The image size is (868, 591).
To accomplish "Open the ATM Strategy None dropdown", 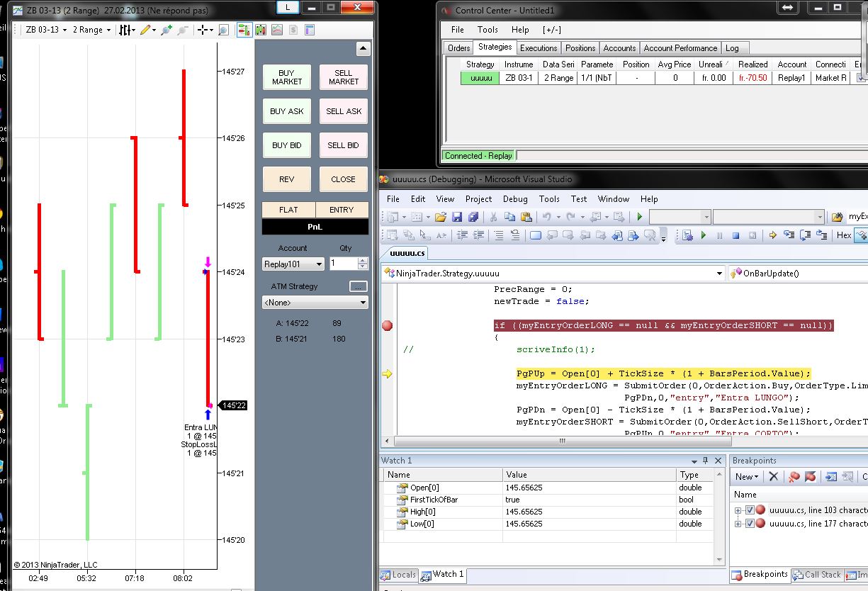I will click(315, 303).
